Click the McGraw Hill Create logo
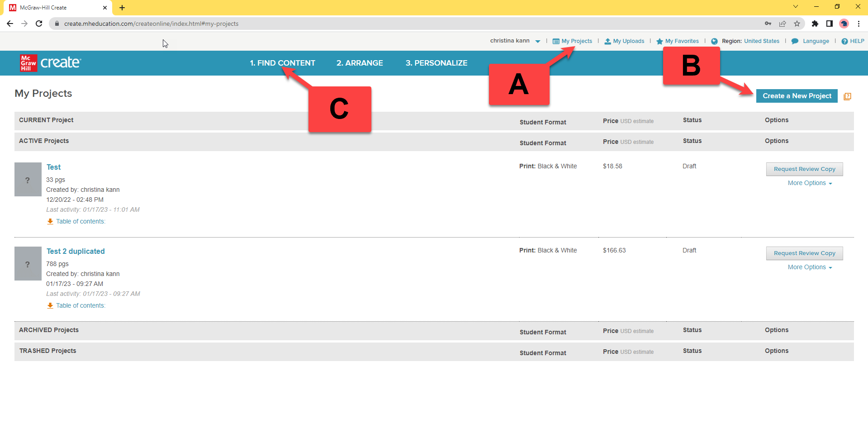The width and height of the screenshot is (868, 433). click(50, 63)
